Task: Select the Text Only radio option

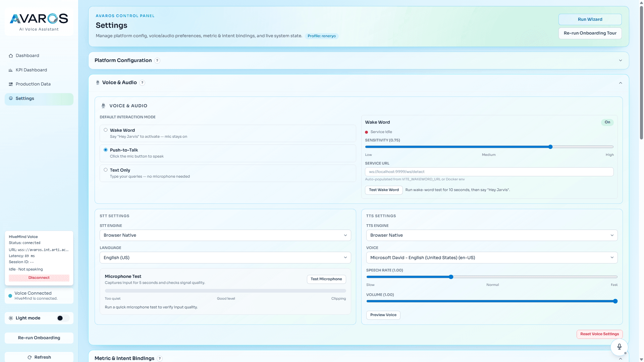Action: tap(106, 170)
